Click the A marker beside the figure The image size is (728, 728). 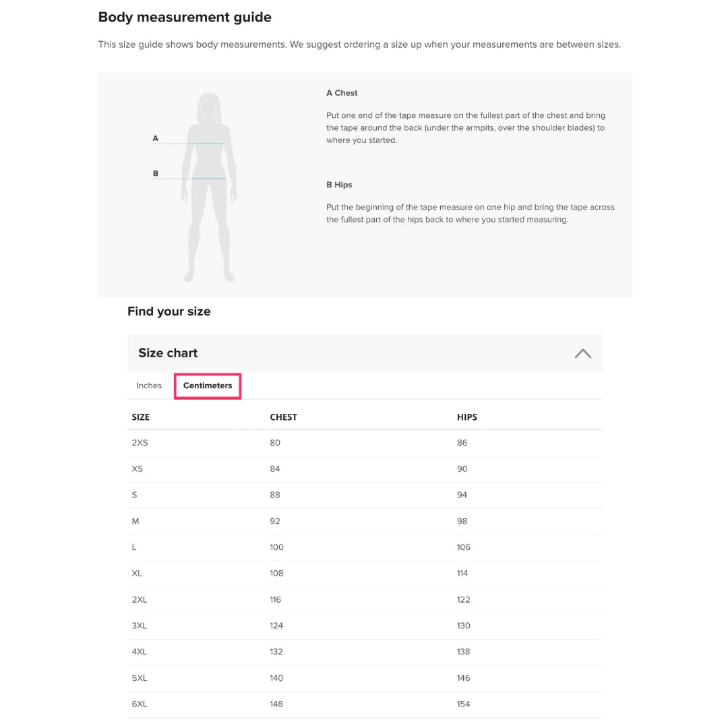[156, 138]
